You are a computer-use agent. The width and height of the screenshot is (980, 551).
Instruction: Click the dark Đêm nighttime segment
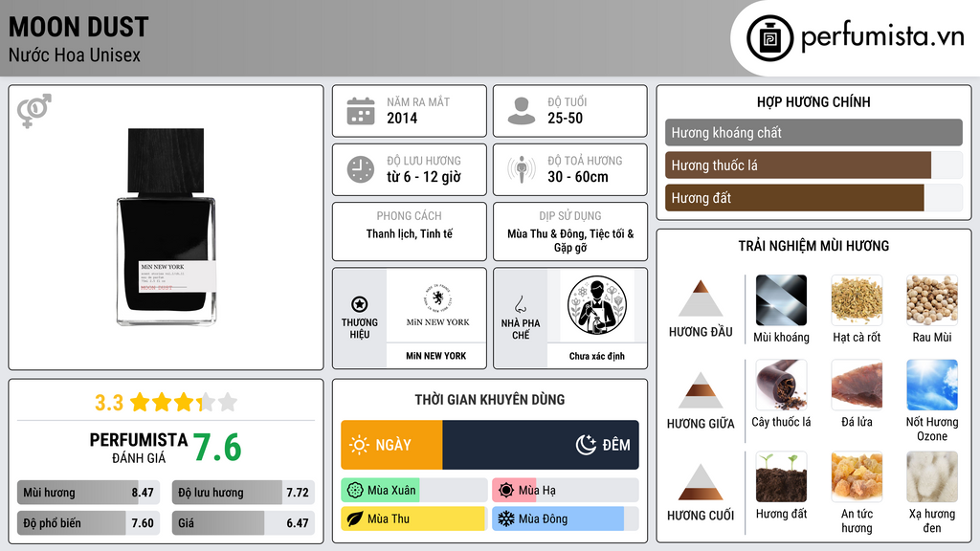[541, 445]
